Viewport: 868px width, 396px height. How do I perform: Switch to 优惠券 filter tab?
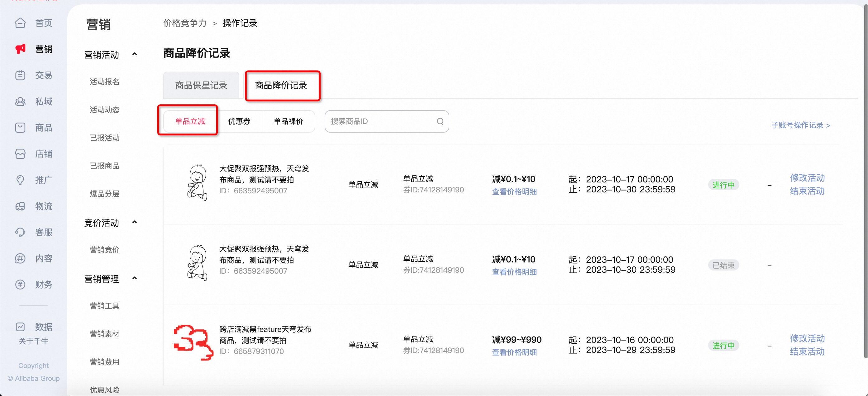[239, 121]
